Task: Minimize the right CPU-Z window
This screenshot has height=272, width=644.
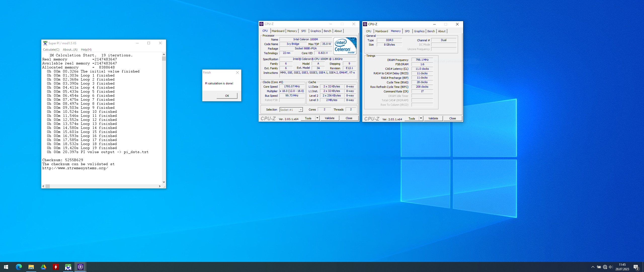Action: 434,24
